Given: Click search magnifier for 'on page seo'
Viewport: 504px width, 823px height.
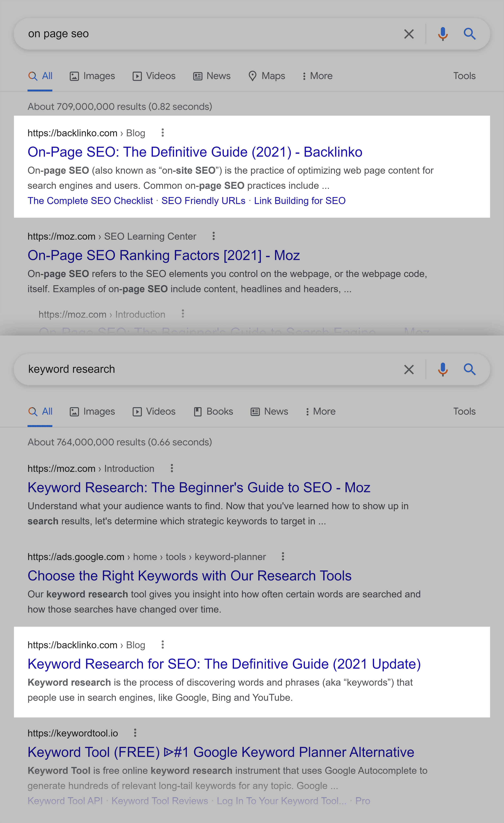Looking at the screenshot, I should pos(470,34).
